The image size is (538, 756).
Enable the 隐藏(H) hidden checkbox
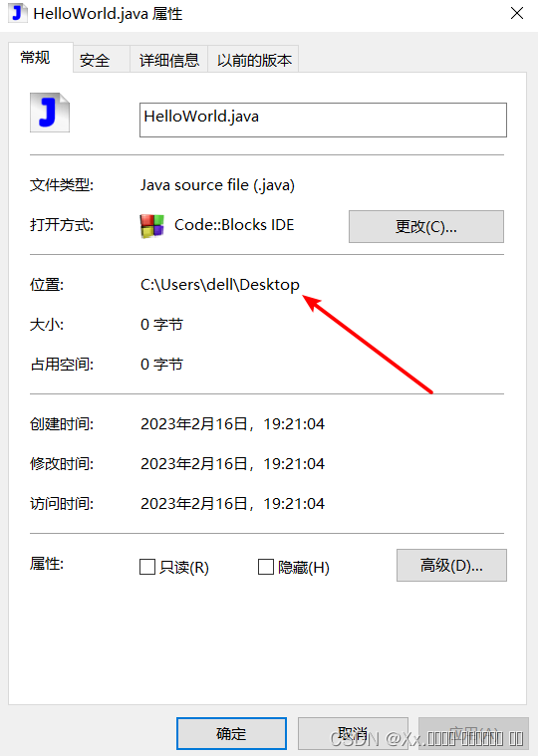[266, 567]
